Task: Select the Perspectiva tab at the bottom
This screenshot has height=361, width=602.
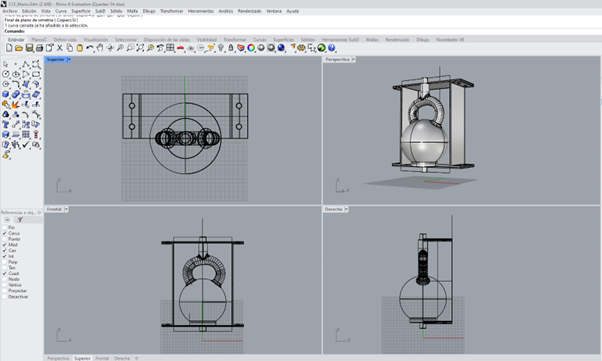Action: tap(58, 358)
